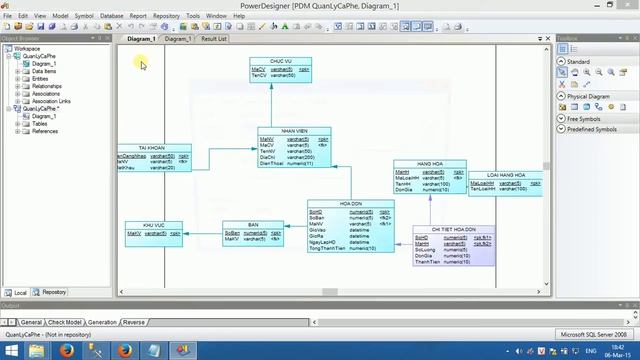The image size is (640, 360).
Task: Open the Database menu
Action: pos(111,16)
